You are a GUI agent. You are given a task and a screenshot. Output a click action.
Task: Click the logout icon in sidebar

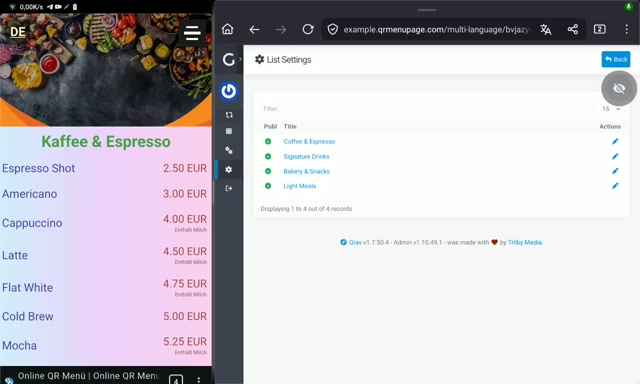pos(229,188)
